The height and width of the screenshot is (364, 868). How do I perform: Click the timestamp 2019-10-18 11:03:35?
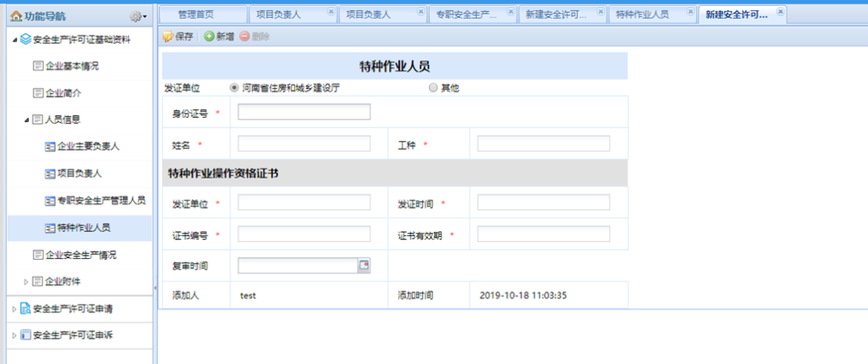(523, 295)
